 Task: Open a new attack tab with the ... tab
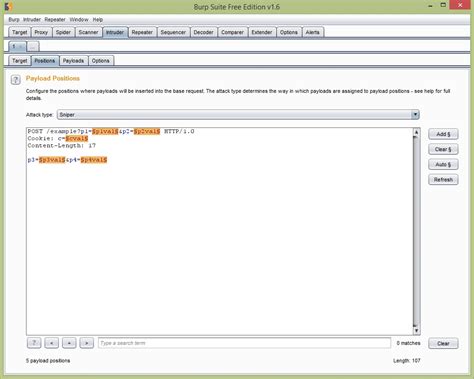click(32, 47)
